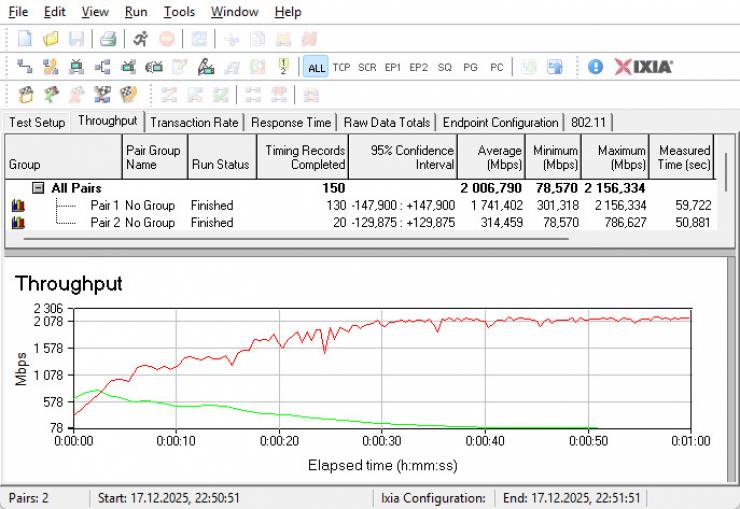Switch to the Response Time tab

(x=291, y=122)
